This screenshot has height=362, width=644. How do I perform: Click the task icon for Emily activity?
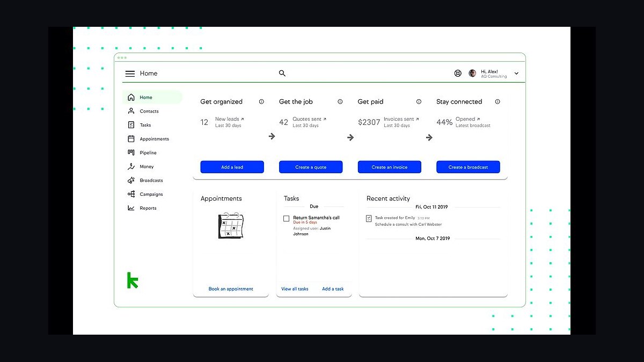368,218
